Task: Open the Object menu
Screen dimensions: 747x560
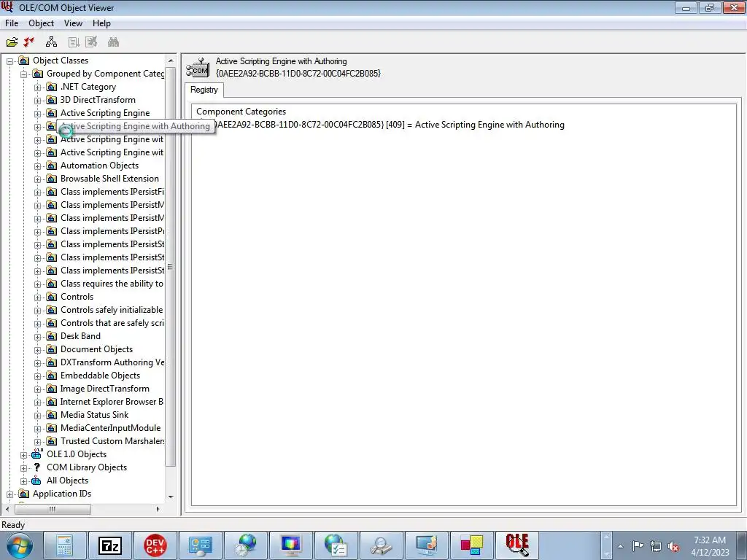Action: click(41, 23)
